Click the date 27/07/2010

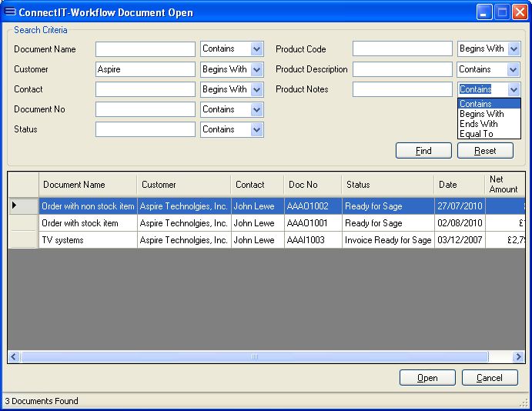460,206
